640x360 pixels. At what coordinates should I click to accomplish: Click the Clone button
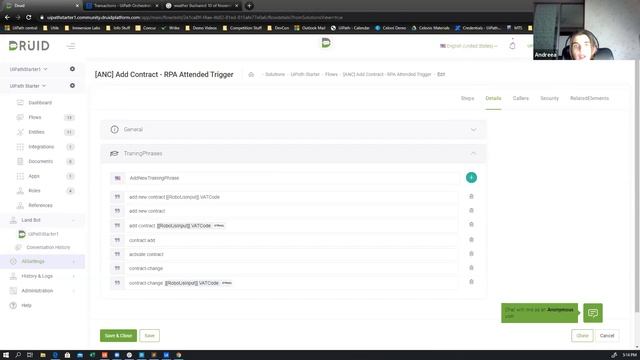coord(582,336)
